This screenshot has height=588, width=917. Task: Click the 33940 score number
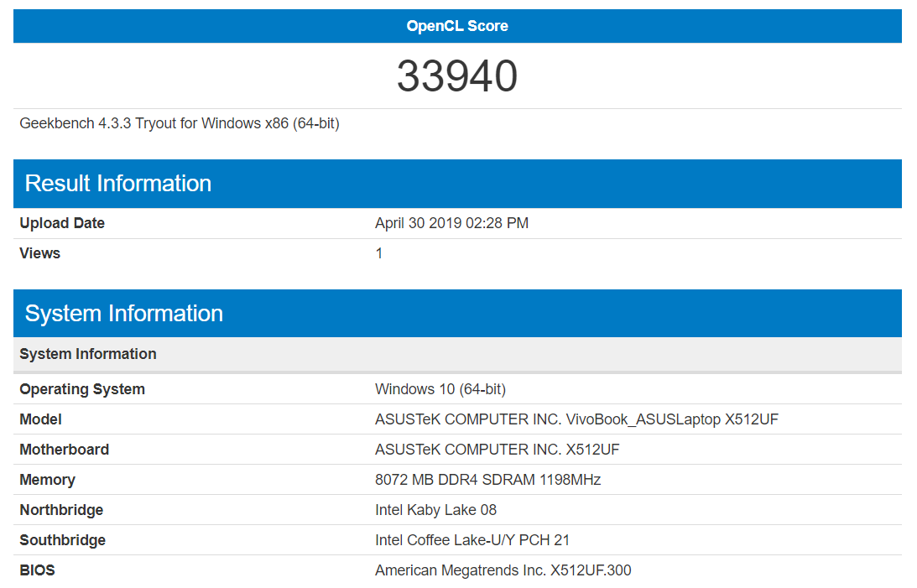pos(457,76)
